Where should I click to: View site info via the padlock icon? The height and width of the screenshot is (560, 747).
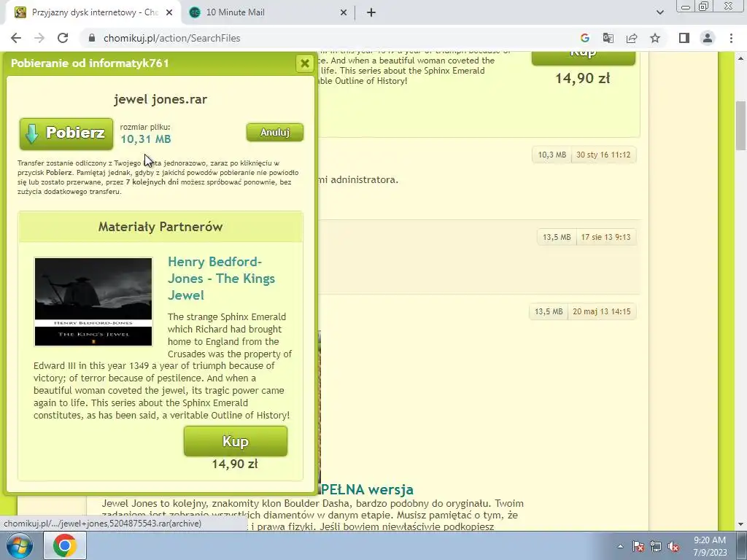(x=93, y=38)
